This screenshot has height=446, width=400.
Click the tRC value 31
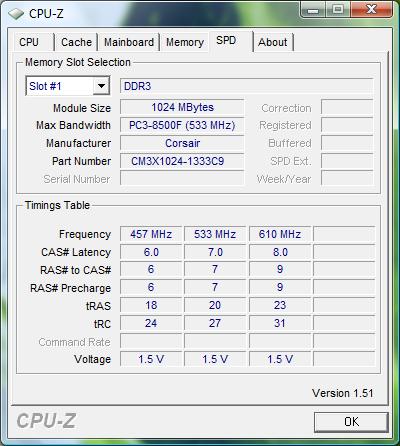[280, 323]
